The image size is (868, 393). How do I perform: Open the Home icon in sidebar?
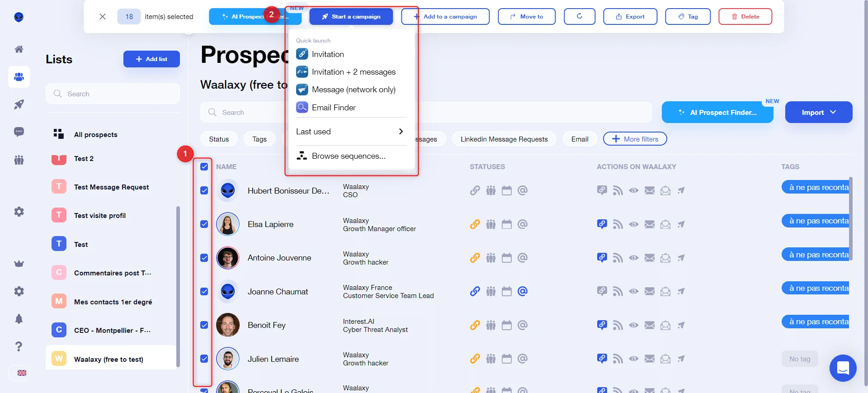point(19,49)
